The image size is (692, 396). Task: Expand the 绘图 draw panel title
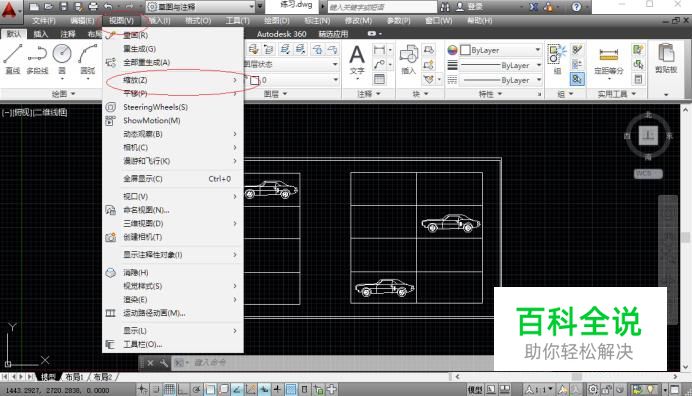click(64, 94)
